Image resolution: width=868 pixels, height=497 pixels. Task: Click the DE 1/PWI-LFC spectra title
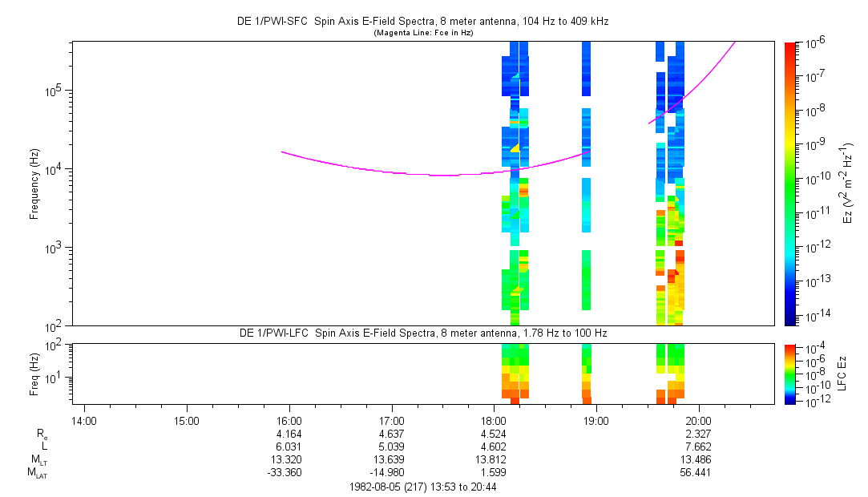point(424,333)
